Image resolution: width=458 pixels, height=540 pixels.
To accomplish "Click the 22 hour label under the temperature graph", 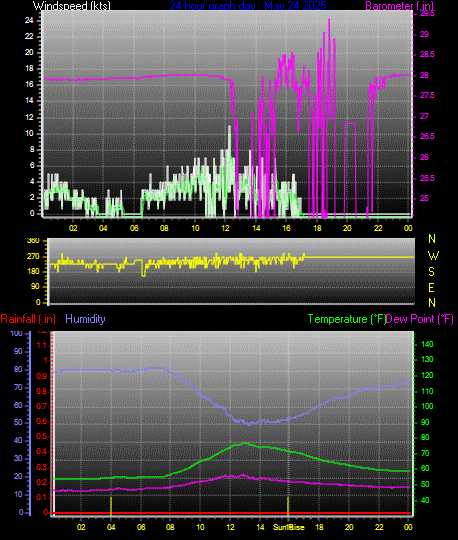I will 379,527.
